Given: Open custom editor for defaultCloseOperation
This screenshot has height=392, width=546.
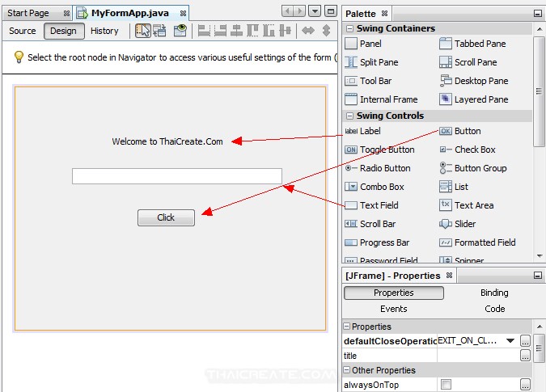Looking at the screenshot, I should point(525,341).
